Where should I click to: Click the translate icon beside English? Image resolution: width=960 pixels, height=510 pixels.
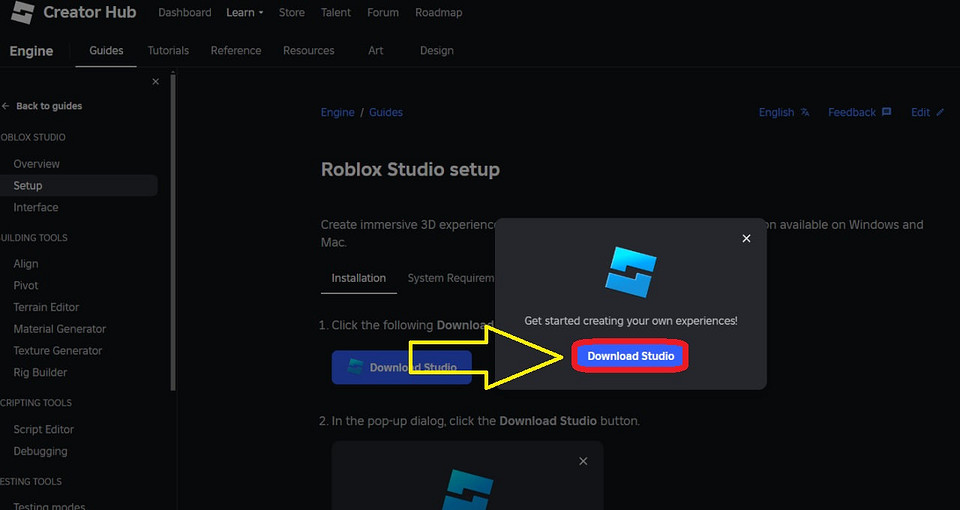[x=805, y=113]
